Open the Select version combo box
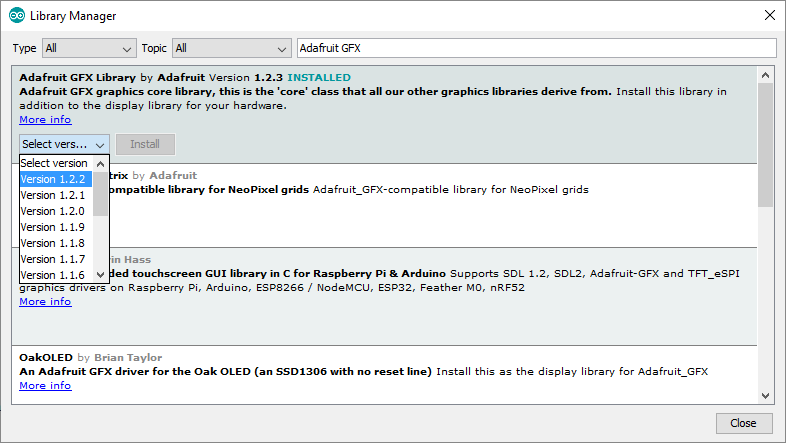The height and width of the screenshot is (443, 786). point(64,144)
